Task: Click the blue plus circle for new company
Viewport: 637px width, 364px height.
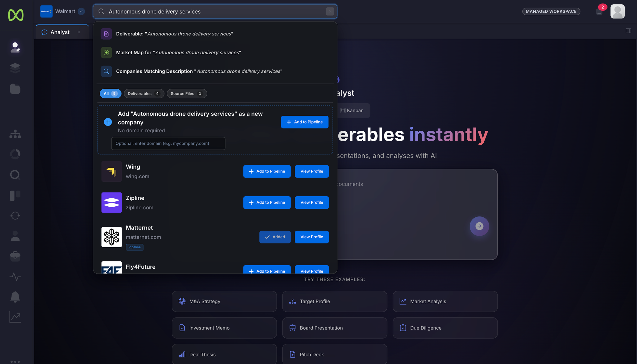Action: 108,122
